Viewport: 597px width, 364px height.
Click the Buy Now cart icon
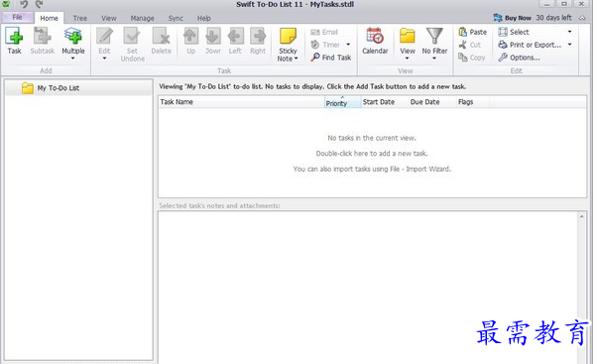pyautogui.click(x=498, y=18)
